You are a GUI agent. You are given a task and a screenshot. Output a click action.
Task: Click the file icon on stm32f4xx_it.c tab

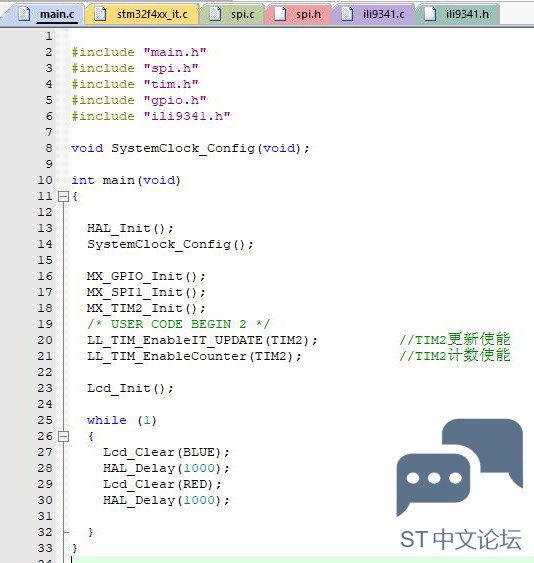(100, 14)
